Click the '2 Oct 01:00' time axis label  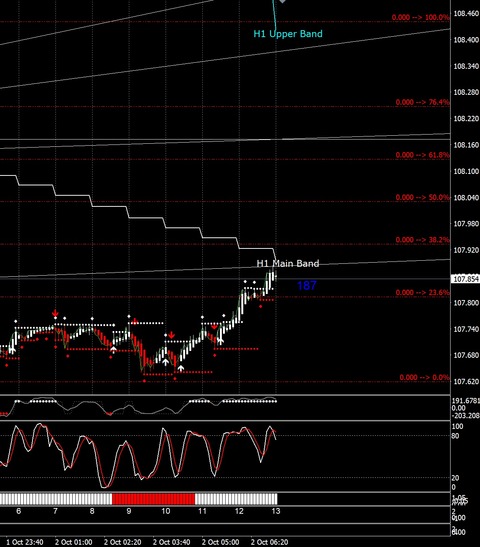[74, 542]
